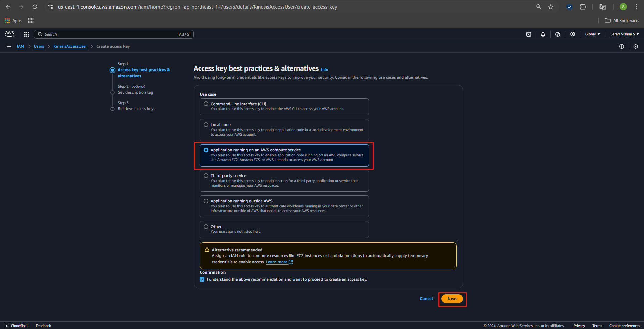
Task: Open the AWS services grid menu
Action: coord(27,34)
